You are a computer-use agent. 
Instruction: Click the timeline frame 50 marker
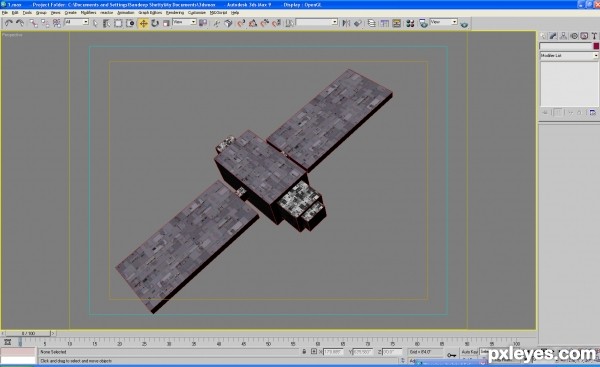(268, 344)
